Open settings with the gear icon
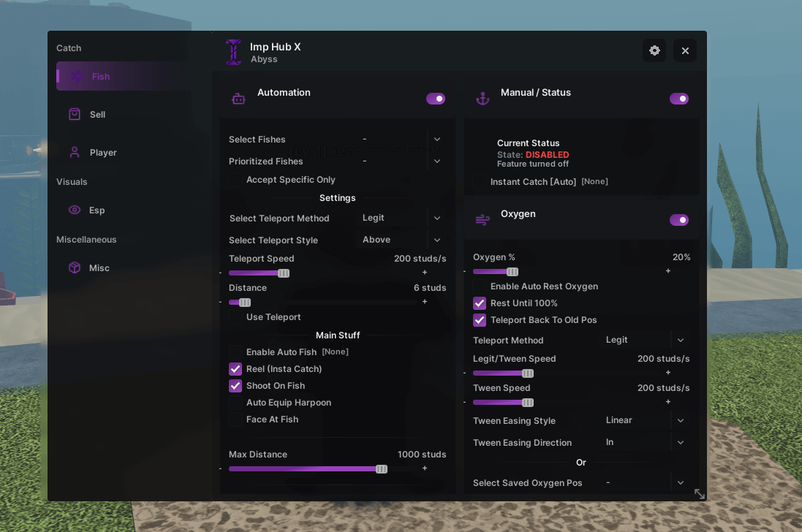 (x=654, y=50)
